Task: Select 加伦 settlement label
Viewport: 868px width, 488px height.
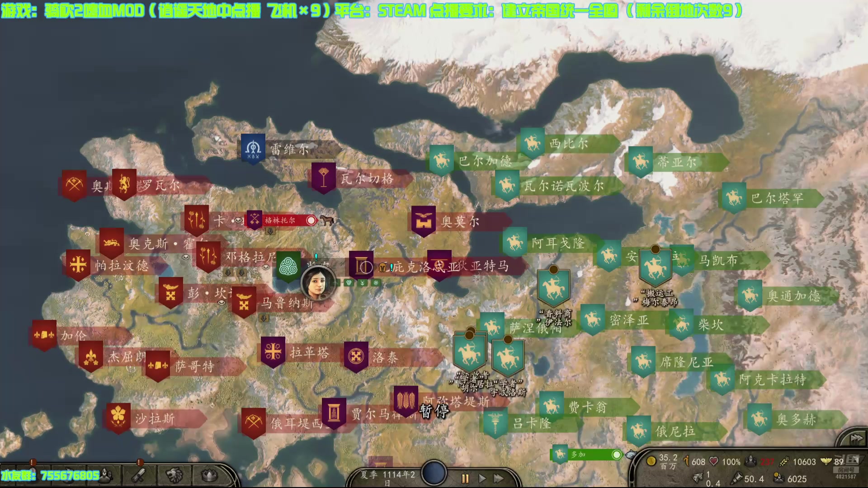Action: pos(74,336)
